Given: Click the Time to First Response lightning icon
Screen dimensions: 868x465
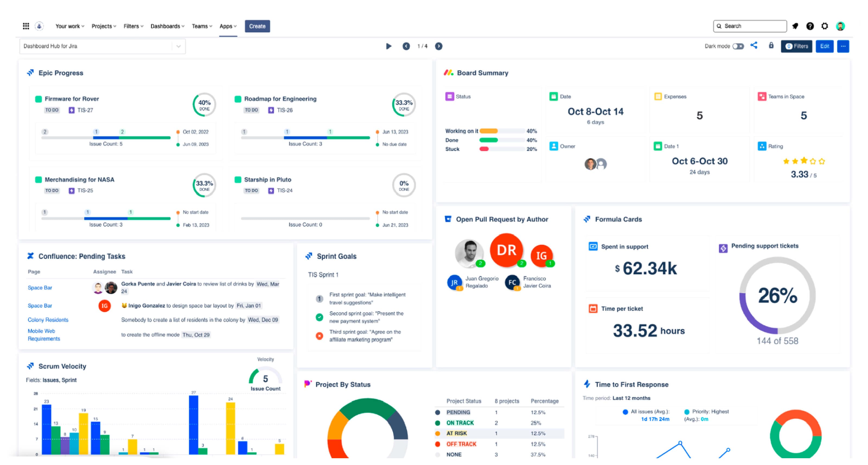Looking at the screenshot, I should pos(587,384).
